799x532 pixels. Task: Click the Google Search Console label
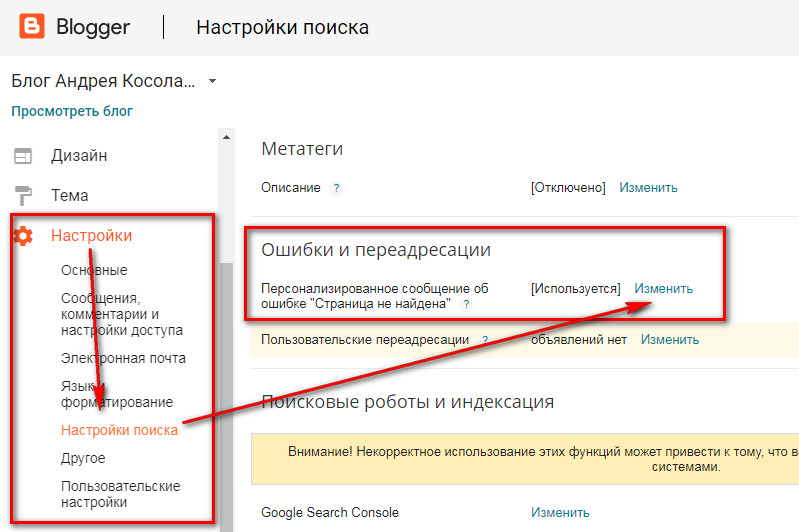330,512
